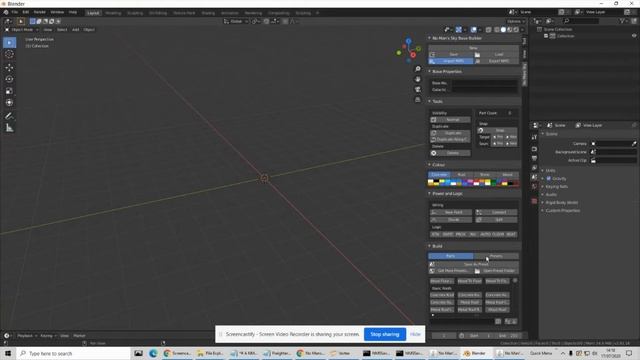Screen dimensions: 640x360
Task: Switch to the Presets tab in Build
Action: pos(496,256)
